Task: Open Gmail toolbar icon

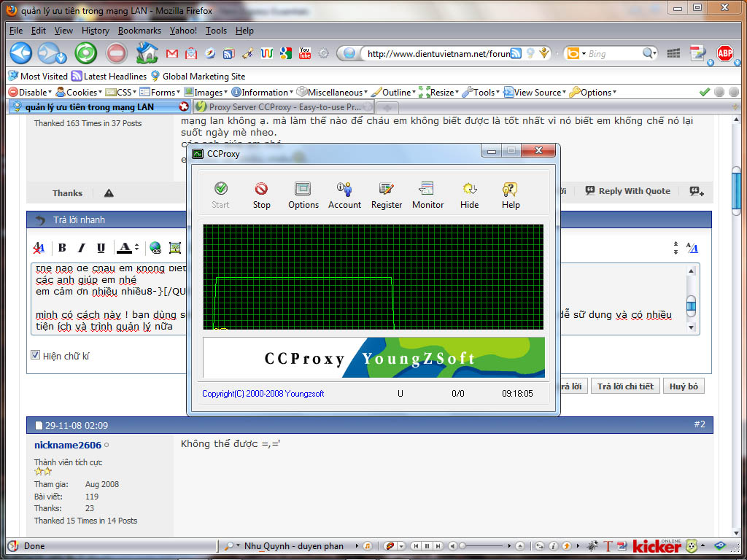Action: coord(172,53)
